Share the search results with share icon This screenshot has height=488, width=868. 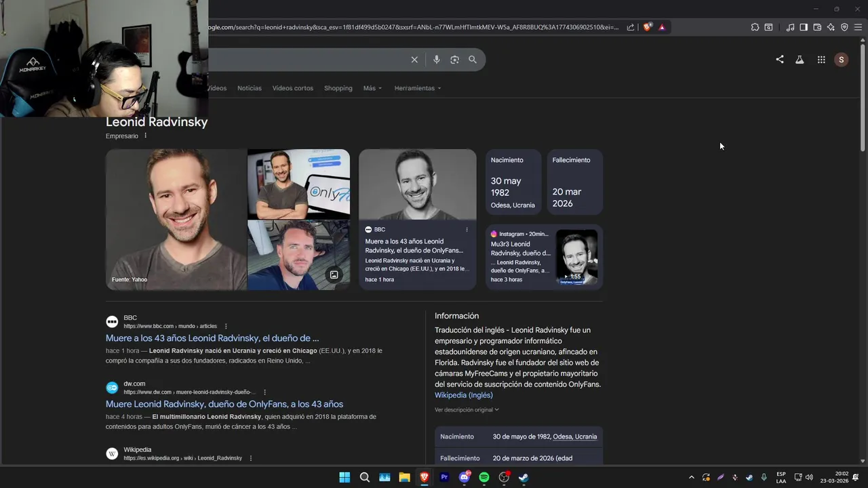[780, 60]
